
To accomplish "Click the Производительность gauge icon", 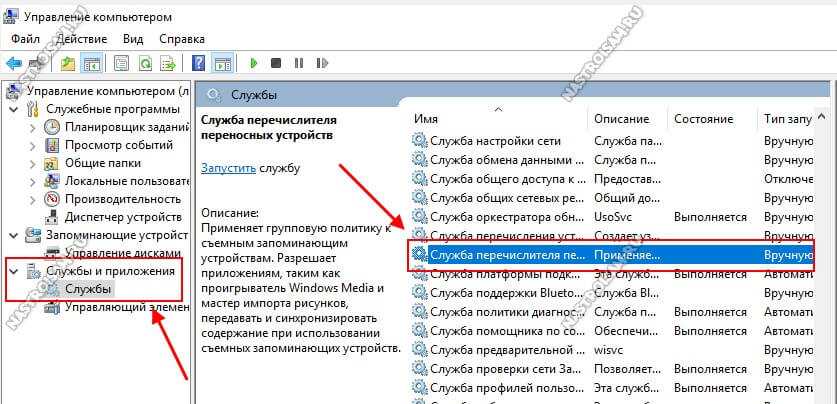I will [x=52, y=199].
